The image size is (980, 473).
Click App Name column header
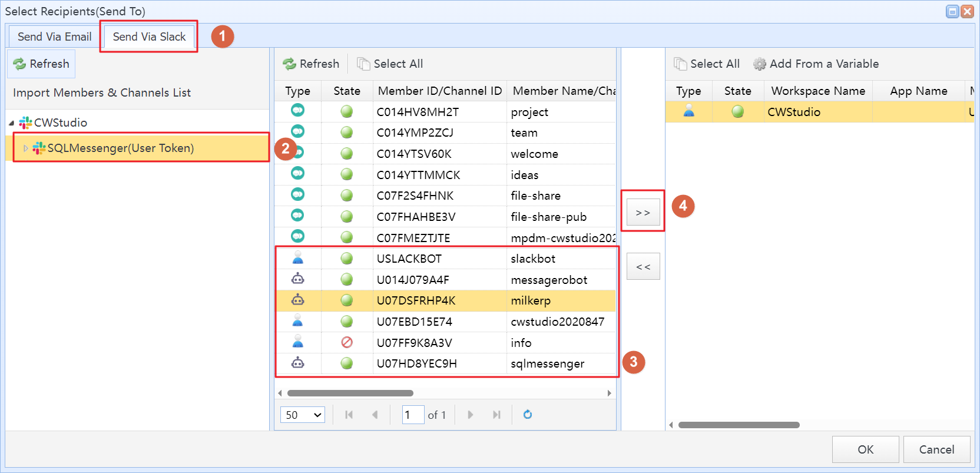[918, 91]
